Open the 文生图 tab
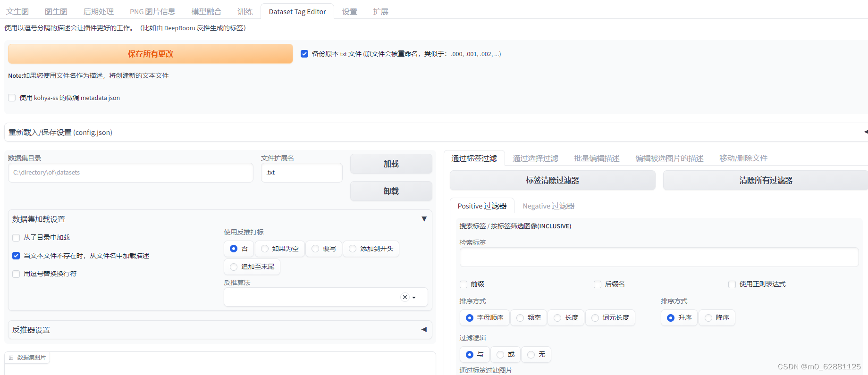The width and height of the screenshot is (868, 375). click(17, 11)
